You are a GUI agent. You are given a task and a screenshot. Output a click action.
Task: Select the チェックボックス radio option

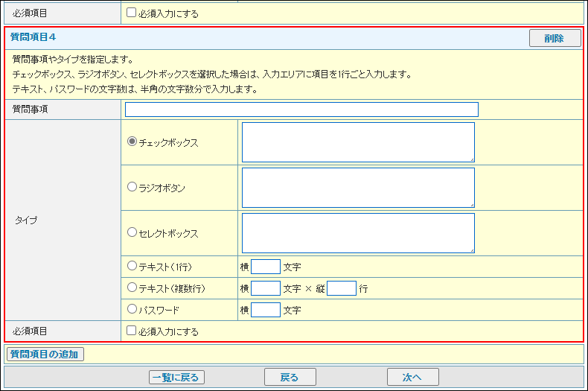[x=132, y=142]
